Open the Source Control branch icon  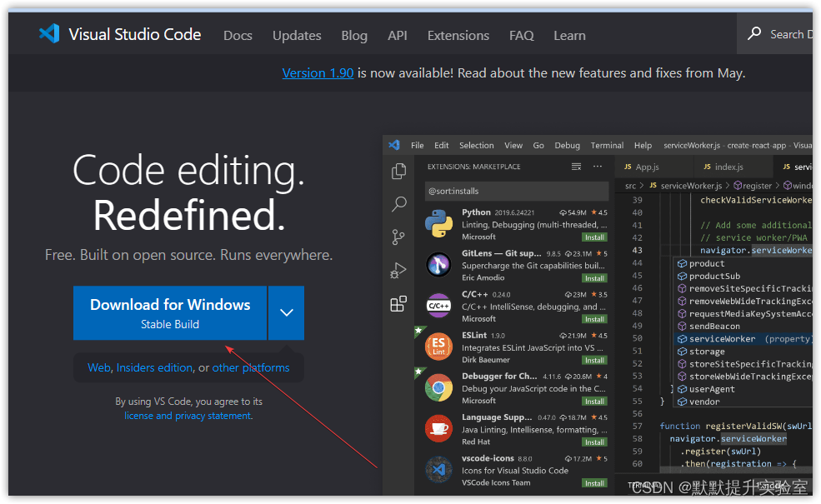pyautogui.click(x=398, y=237)
